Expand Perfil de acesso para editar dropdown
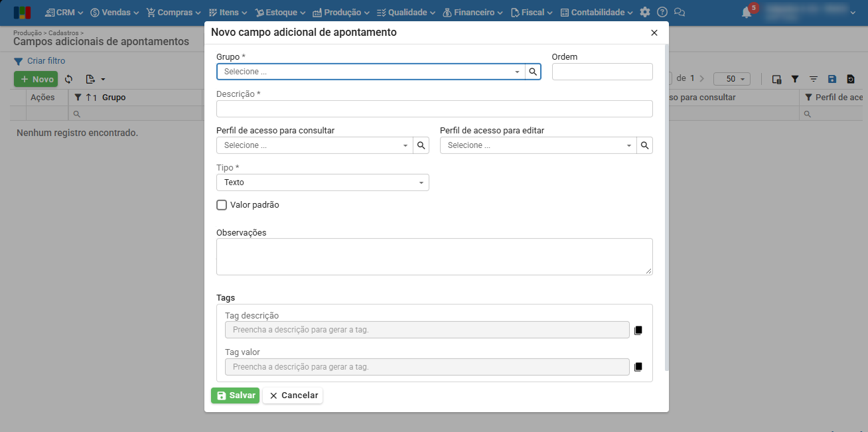The height and width of the screenshot is (432, 868). point(628,145)
